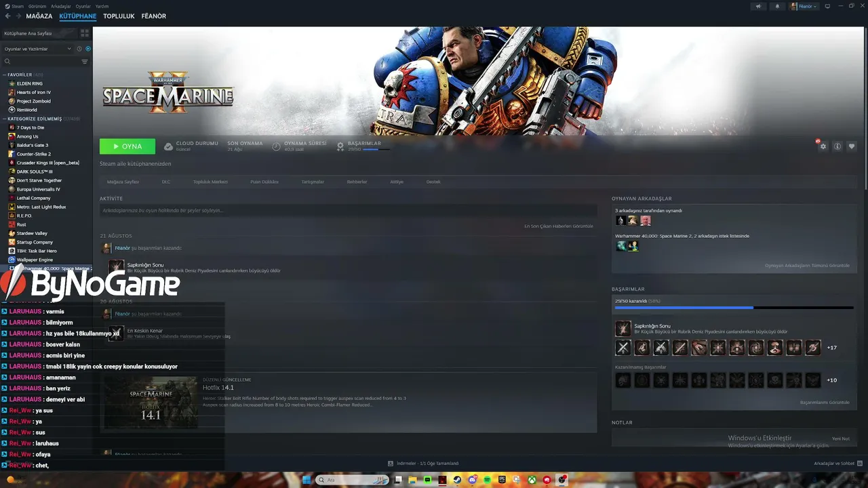
Task: Click the Windows Start button
Action: (307, 480)
